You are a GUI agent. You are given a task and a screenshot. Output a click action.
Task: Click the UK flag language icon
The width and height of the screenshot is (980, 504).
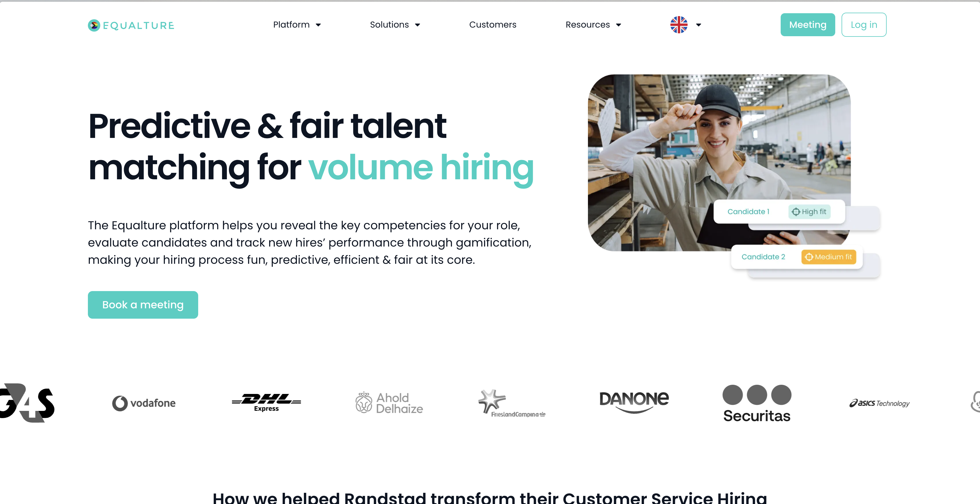[679, 25]
